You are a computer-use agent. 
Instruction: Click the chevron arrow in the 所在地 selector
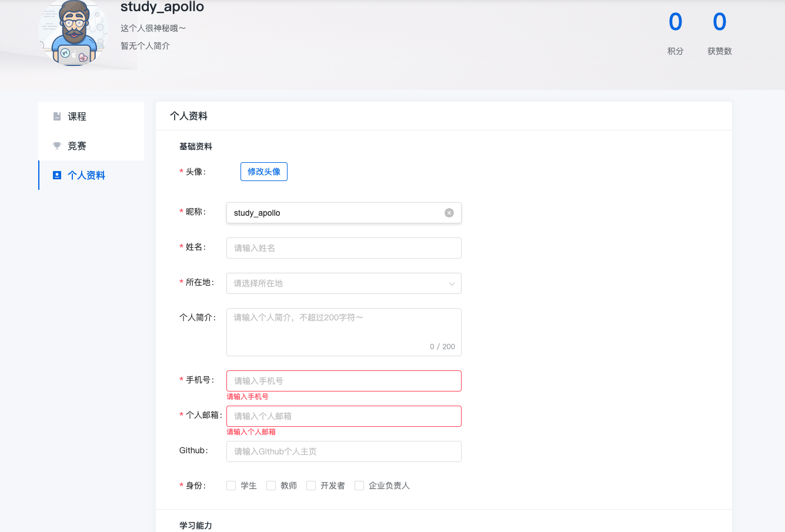tap(452, 284)
